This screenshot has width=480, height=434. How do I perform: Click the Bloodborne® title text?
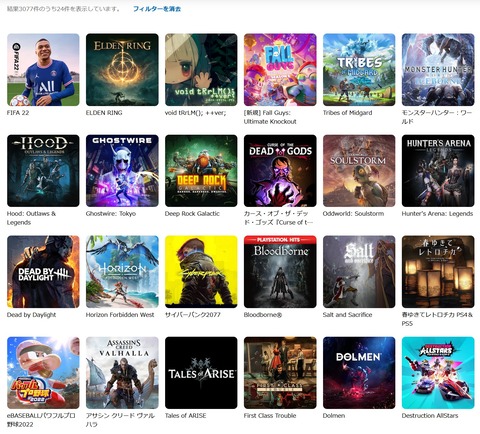[263, 315]
